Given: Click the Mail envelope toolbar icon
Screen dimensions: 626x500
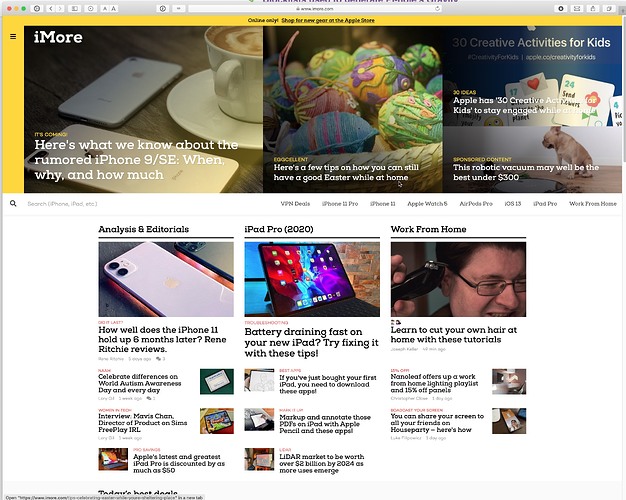Looking at the screenshot, I should pos(577,8).
